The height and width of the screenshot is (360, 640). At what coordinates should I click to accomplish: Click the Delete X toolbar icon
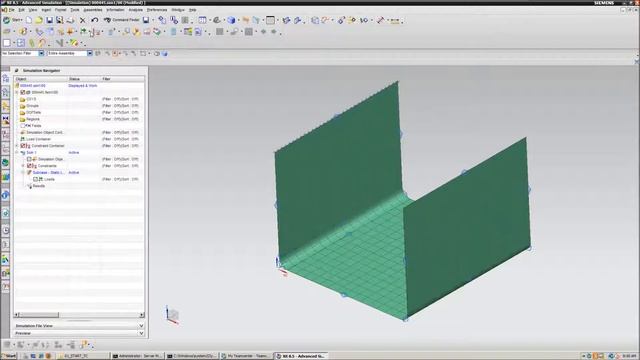(83, 20)
